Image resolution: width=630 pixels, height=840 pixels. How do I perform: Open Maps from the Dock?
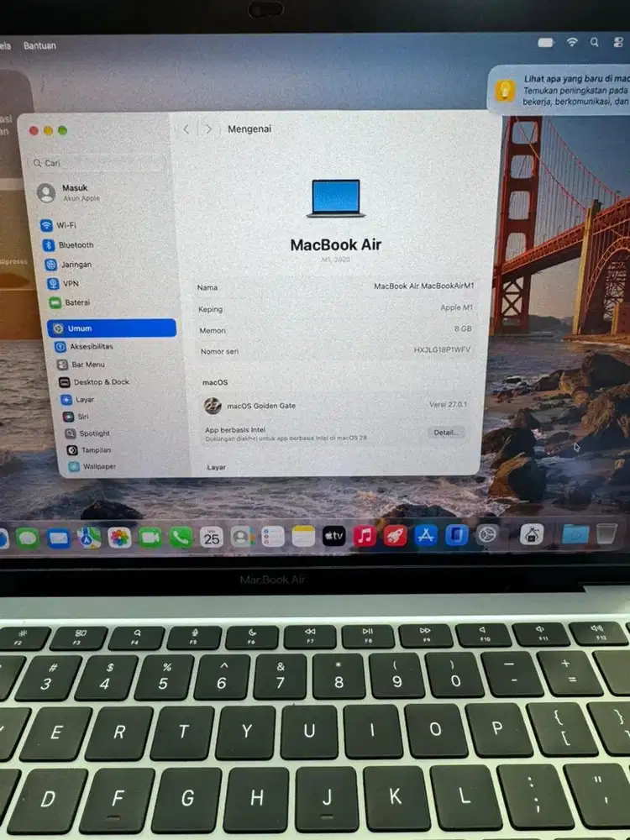[x=89, y=538]
